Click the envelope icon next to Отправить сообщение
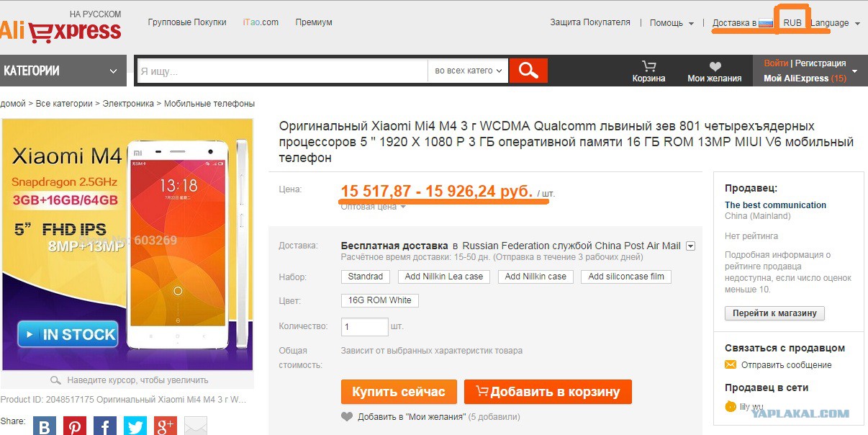 [x=731, y=365]
